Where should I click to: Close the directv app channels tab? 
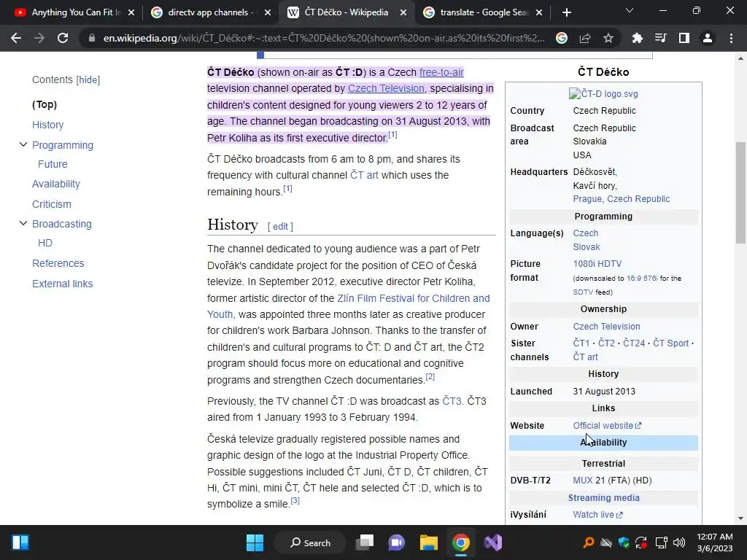pyautogui.click(x=268, y=12)
